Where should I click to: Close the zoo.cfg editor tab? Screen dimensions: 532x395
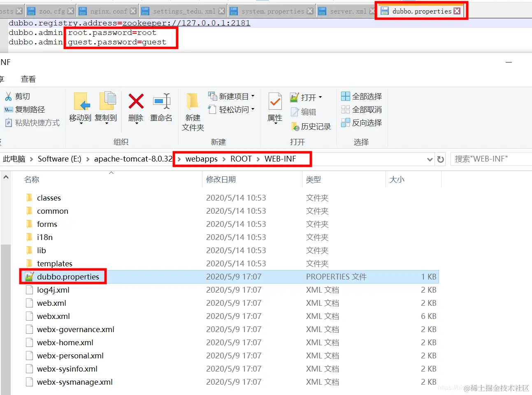pos(70,11)
